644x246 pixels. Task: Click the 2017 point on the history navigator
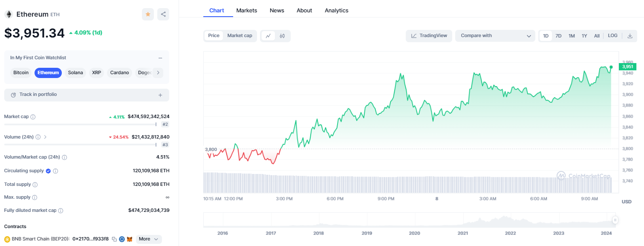(x=271, y=233)
